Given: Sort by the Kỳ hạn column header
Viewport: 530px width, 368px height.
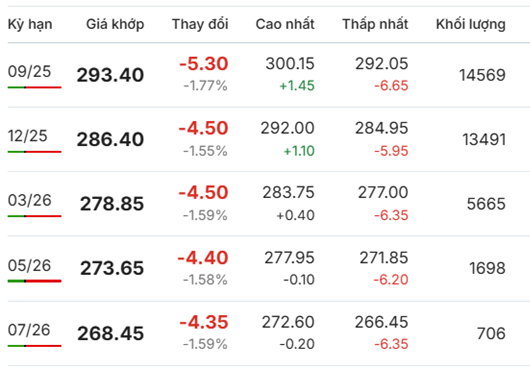Looking at the screenshot, I should coord(30,25).
